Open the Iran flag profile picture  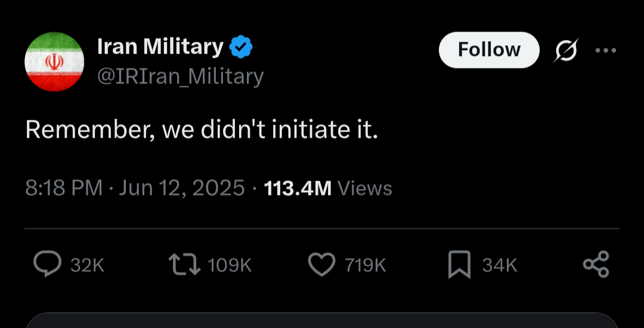54,61
